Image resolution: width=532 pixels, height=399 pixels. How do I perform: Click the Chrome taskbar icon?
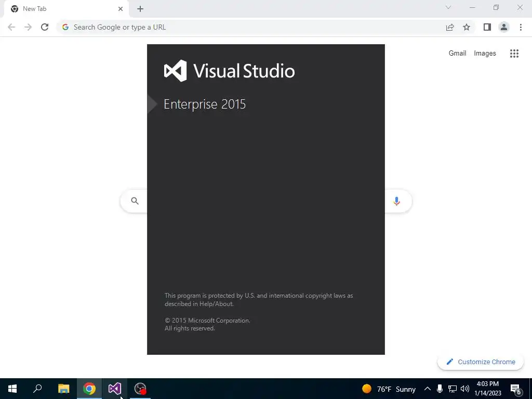click(89, 389)
